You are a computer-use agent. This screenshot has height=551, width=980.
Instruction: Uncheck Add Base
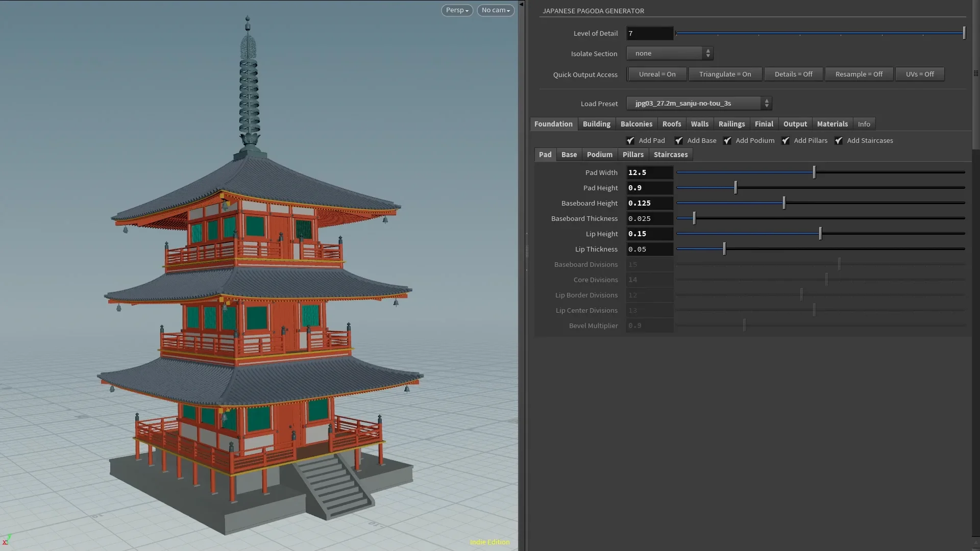pyautogui.click(x=679, y=140)
